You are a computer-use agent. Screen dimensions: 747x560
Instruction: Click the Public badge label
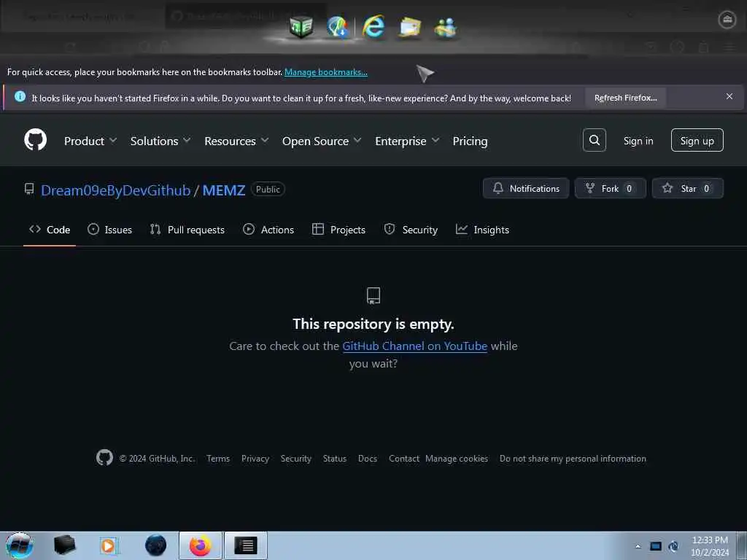[268, 189]
